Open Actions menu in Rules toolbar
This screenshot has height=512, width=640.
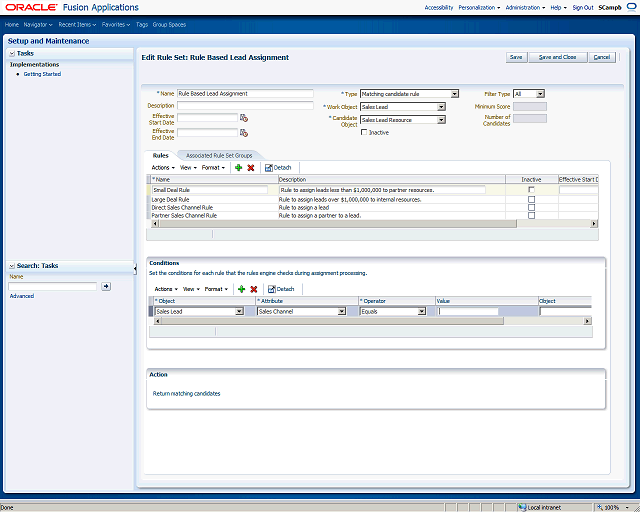163,167
